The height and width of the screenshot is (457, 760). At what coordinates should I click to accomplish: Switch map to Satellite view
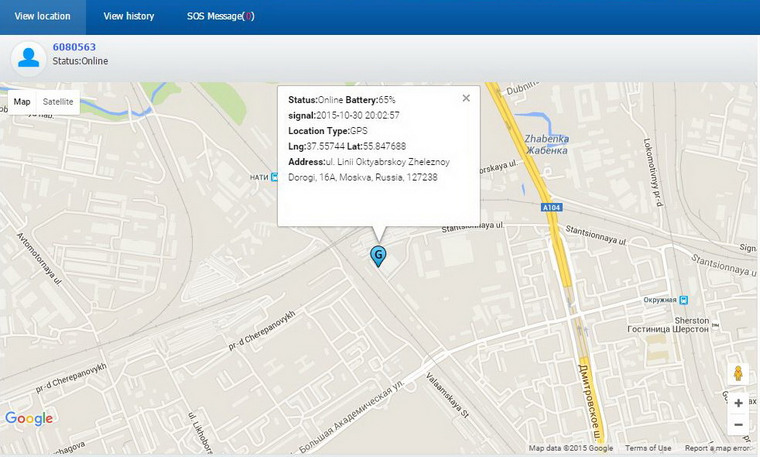coord(58,102)
